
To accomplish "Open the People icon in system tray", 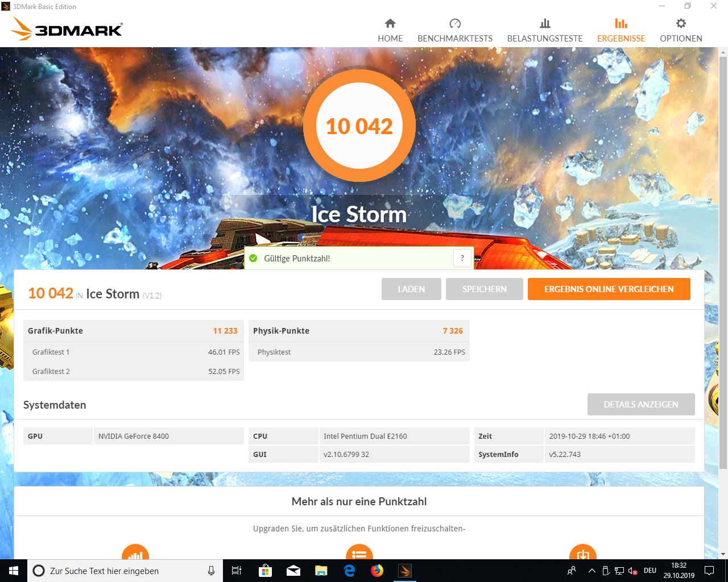I will (x=572, y=571).
